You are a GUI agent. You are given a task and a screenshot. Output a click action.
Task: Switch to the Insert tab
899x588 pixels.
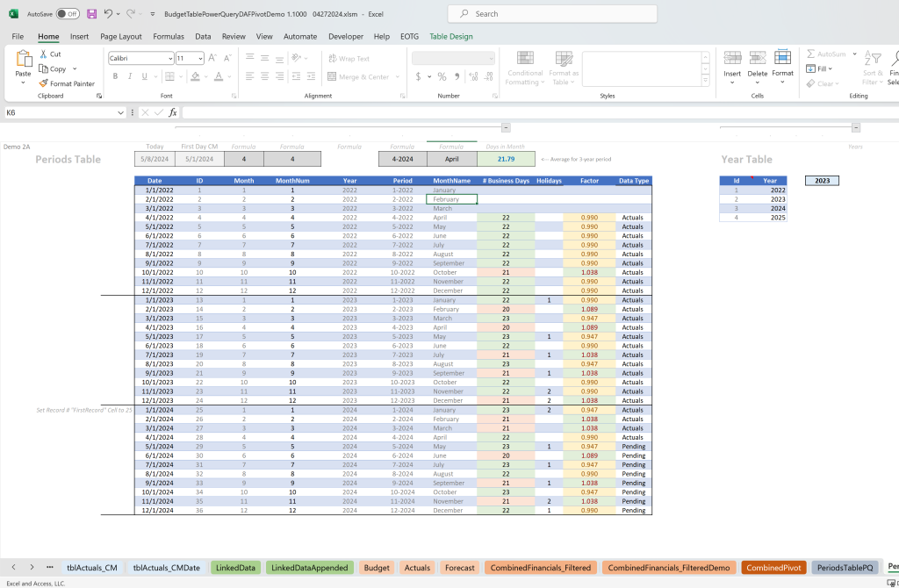click(79, 36)
